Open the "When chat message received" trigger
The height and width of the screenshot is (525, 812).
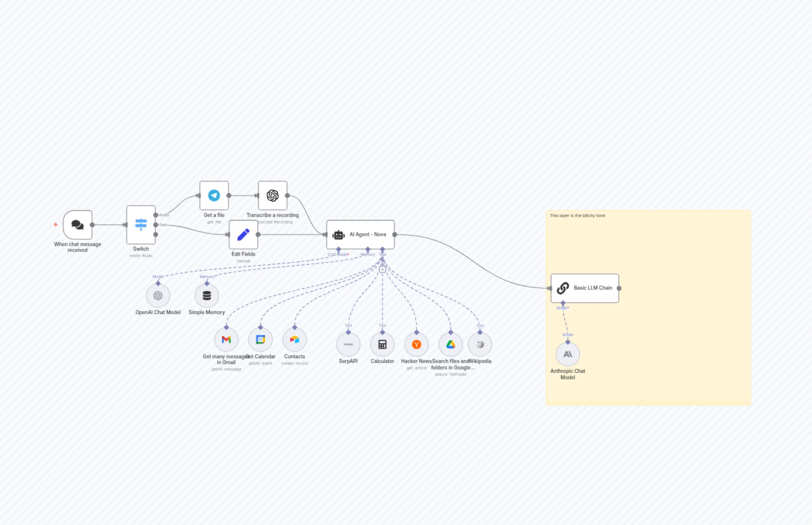pos(78,225)
